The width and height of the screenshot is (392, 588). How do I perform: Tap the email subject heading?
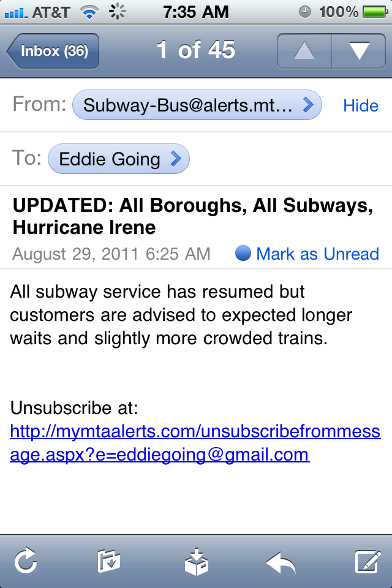(192, 217)
